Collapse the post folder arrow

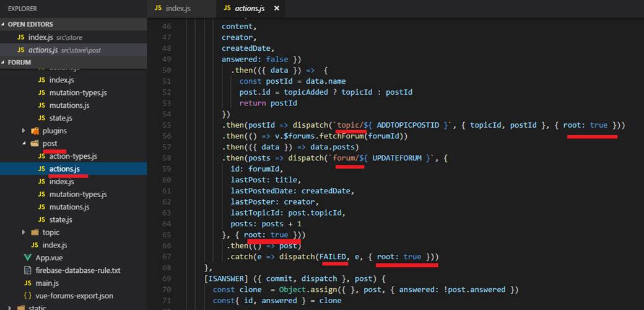(x=24, y=143)
